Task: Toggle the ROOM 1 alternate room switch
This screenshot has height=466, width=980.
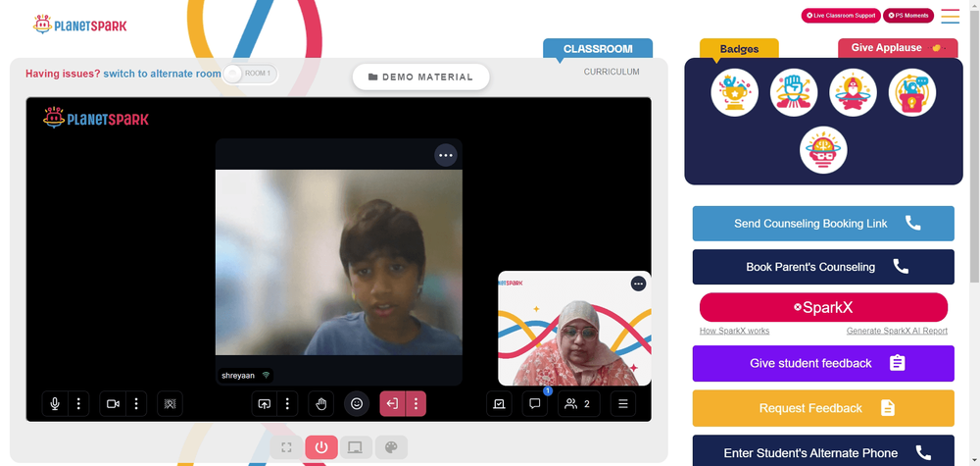Action: 250,74
